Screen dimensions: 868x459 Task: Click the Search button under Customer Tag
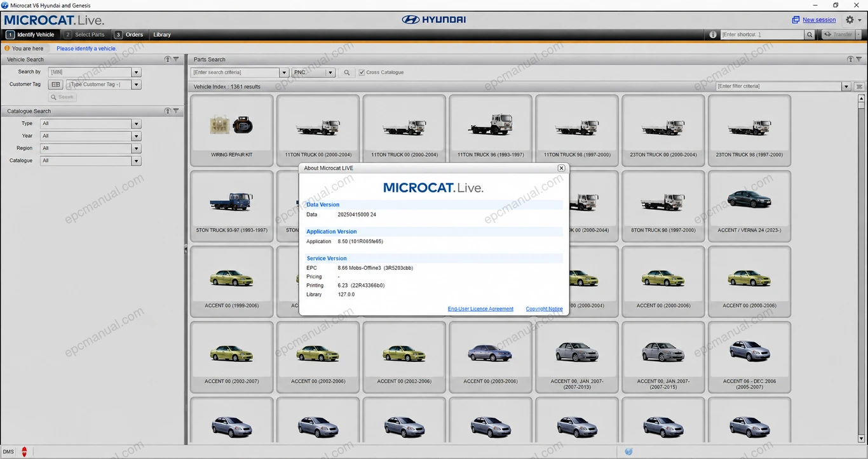[62, 97]
